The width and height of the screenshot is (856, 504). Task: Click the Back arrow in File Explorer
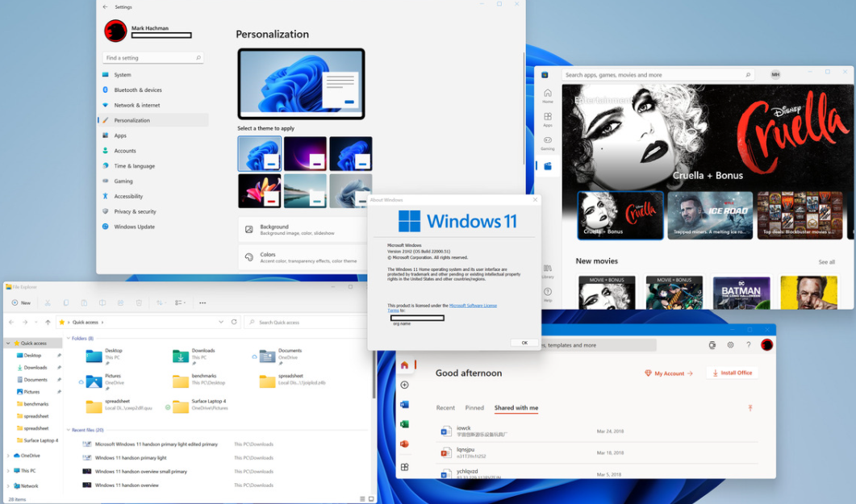click(x=11, y=323)
